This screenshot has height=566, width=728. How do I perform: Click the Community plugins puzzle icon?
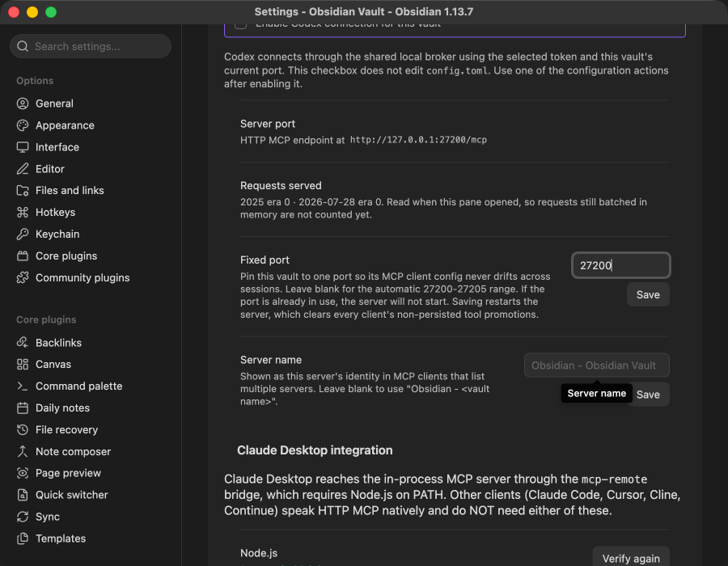tap(23, 278)
